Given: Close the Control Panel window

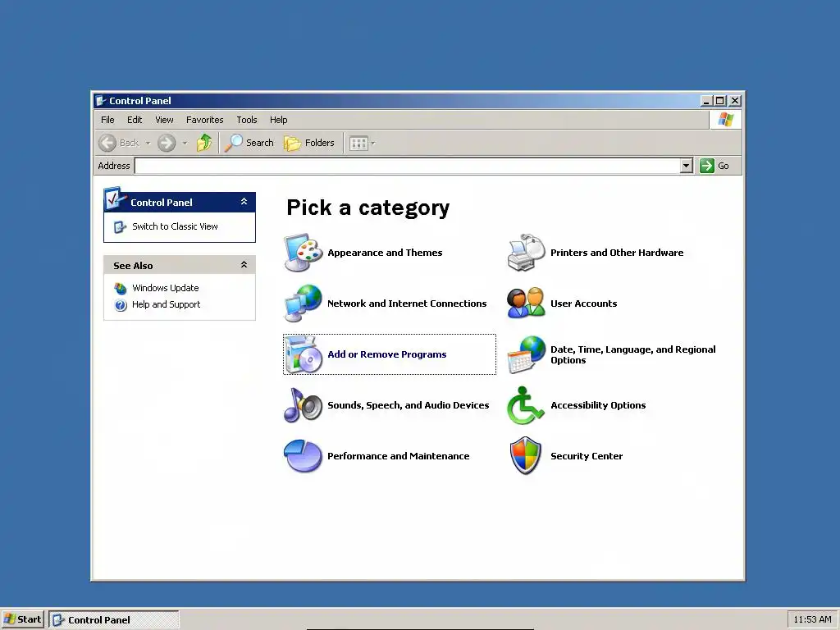Looking at the screenshot, I should (x=735, y=101).
